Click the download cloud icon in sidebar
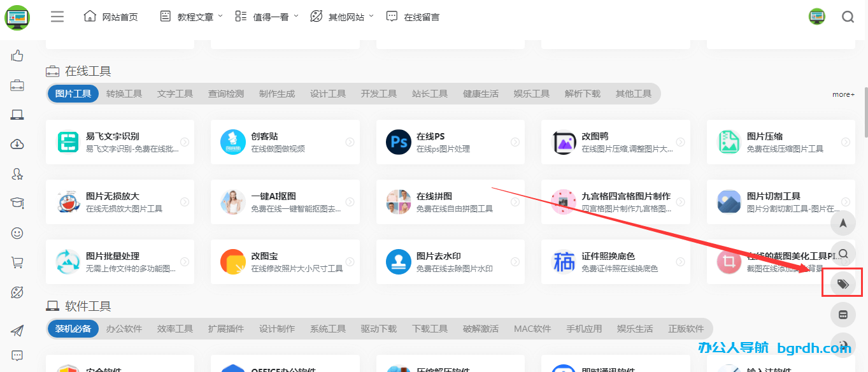868x372 pixels. (17, 144)
